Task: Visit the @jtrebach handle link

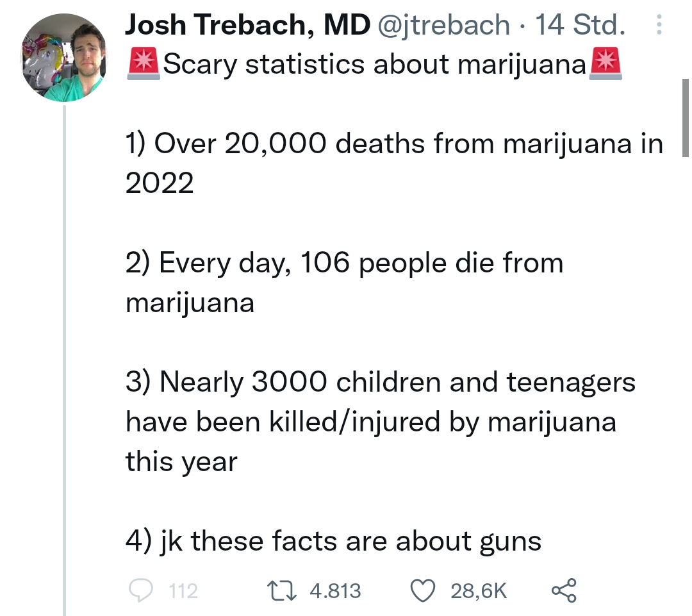Action: click(443, 25)
